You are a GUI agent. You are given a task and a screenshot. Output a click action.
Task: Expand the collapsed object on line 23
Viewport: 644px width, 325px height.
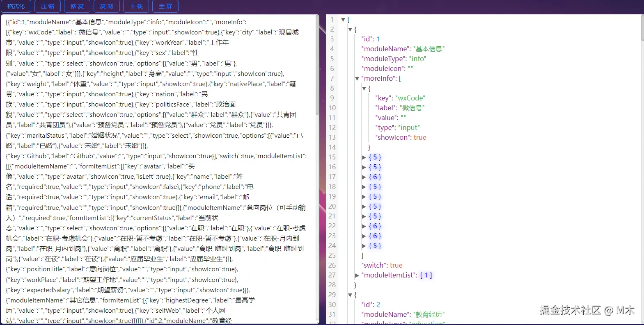click(364, 236)
